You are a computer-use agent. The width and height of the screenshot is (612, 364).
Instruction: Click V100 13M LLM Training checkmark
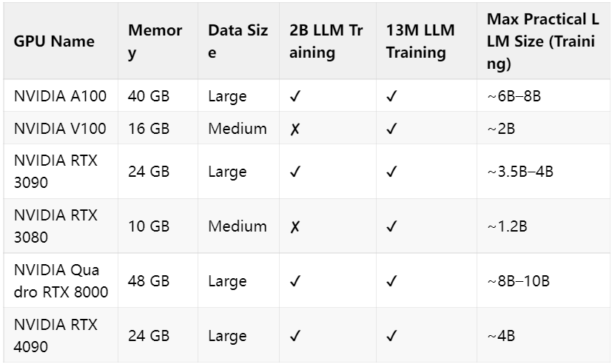point(391,129)
